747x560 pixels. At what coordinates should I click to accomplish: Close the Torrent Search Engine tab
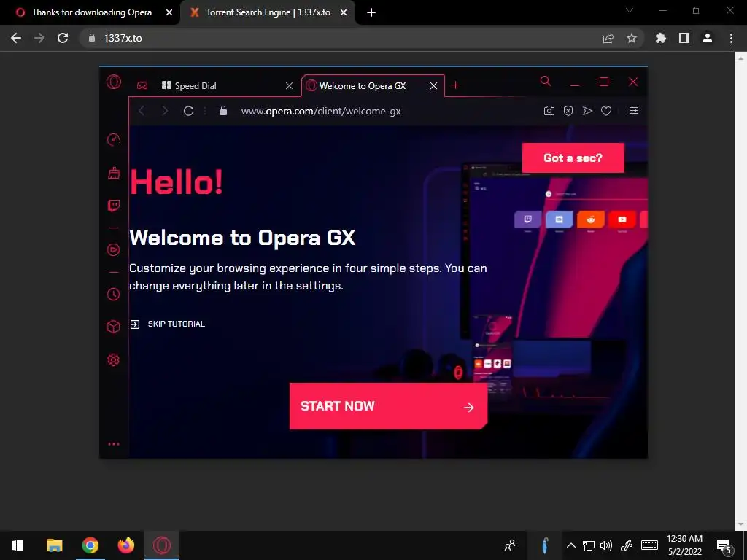pyautogui.click(x=344, y=13)
